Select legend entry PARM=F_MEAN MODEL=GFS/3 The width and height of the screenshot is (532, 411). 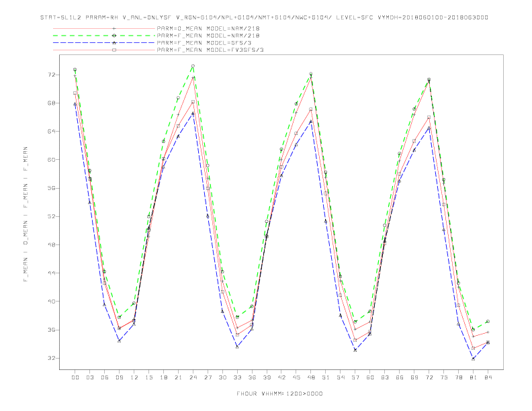click(204, 43)
